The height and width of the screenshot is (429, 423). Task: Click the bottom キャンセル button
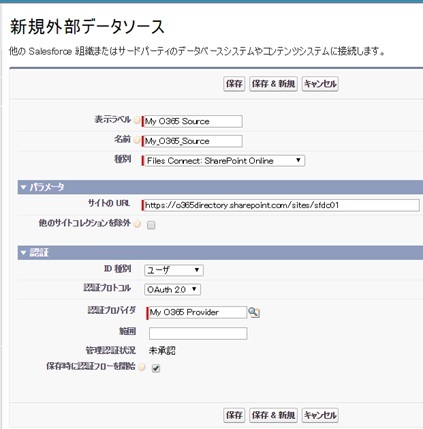[x=320, y=415]
